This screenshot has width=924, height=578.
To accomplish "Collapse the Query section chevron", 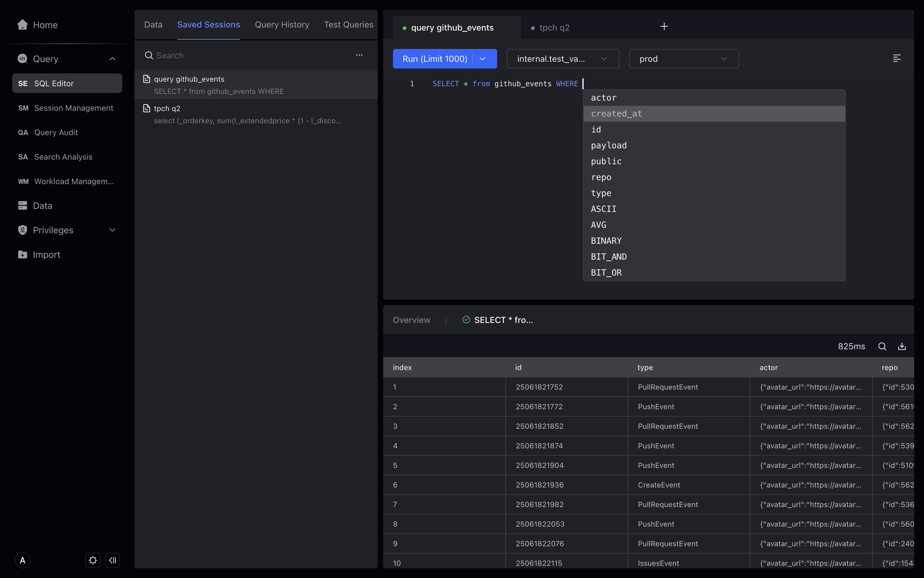I will (x=112, y=58).
